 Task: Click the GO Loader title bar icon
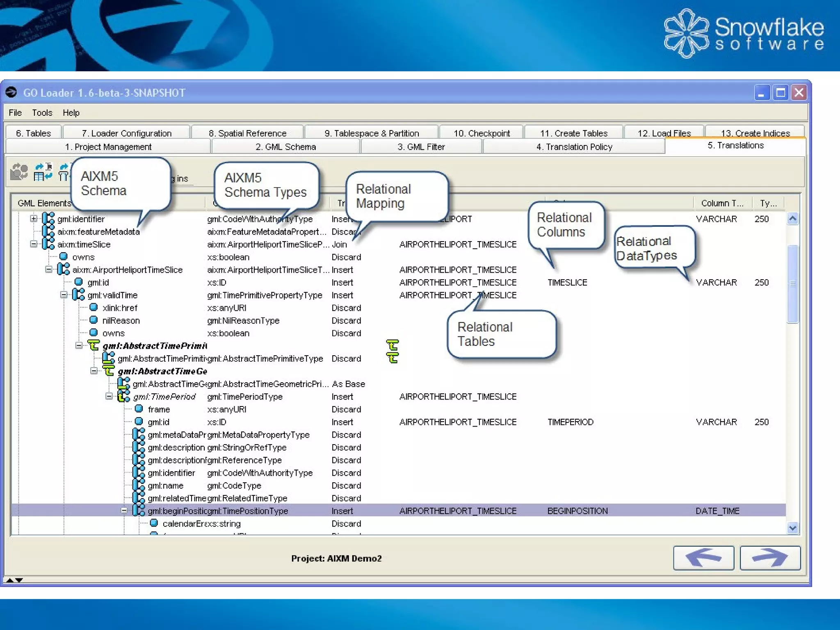click(x=11, y=93)
